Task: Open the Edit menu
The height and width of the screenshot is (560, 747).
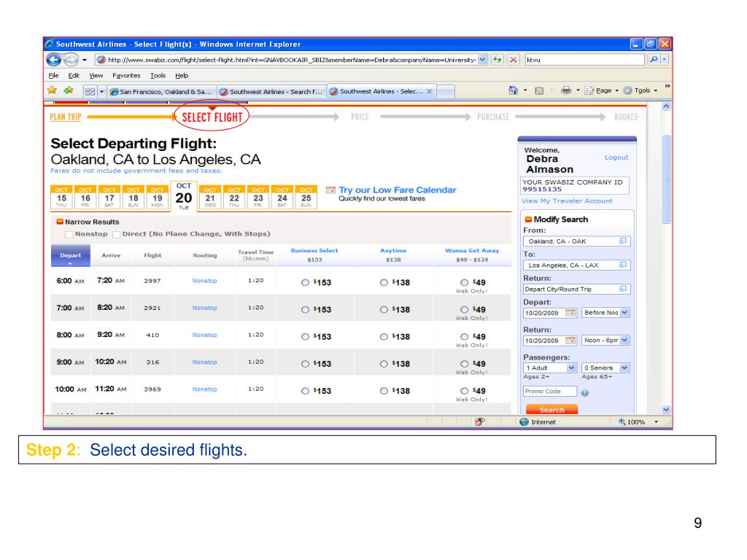Action: [74, 75]
